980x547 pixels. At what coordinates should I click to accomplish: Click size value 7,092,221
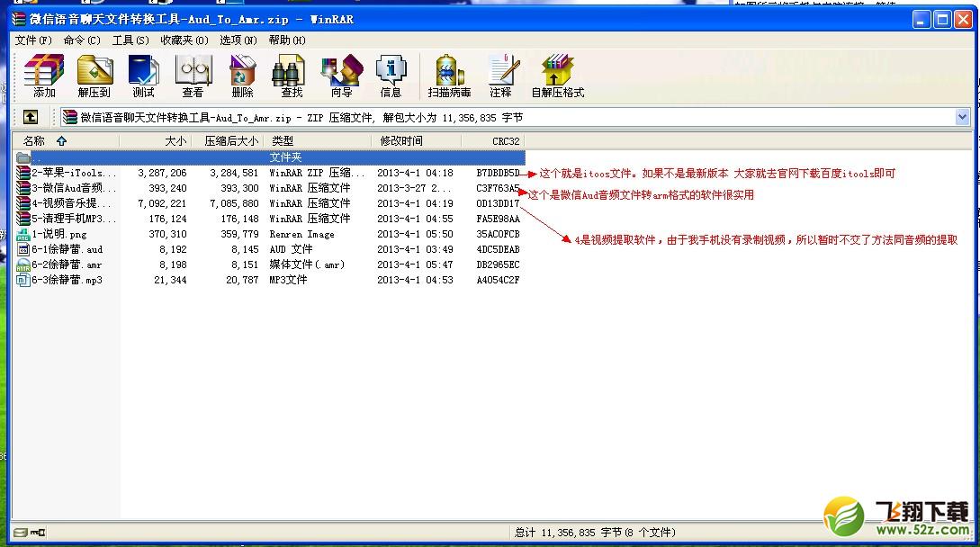coord(162,203)
